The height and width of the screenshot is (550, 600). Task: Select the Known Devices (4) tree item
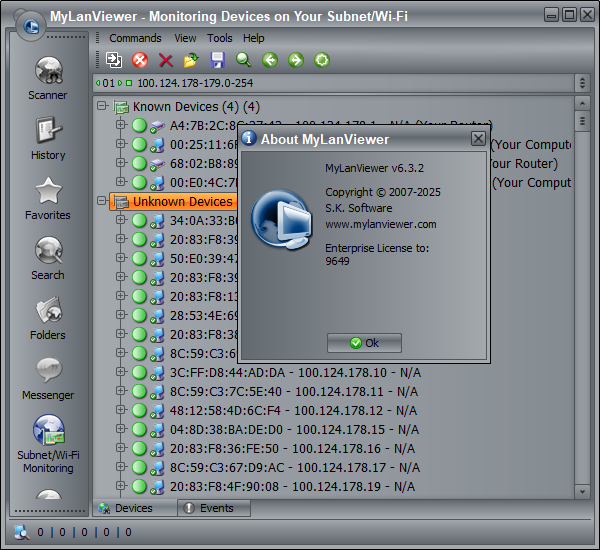(196, 107)
